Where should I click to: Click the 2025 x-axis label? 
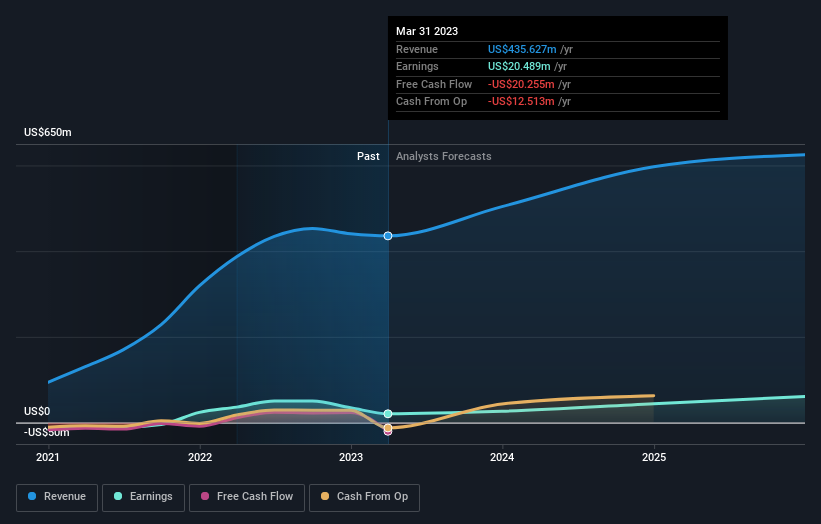coord(654,458)
